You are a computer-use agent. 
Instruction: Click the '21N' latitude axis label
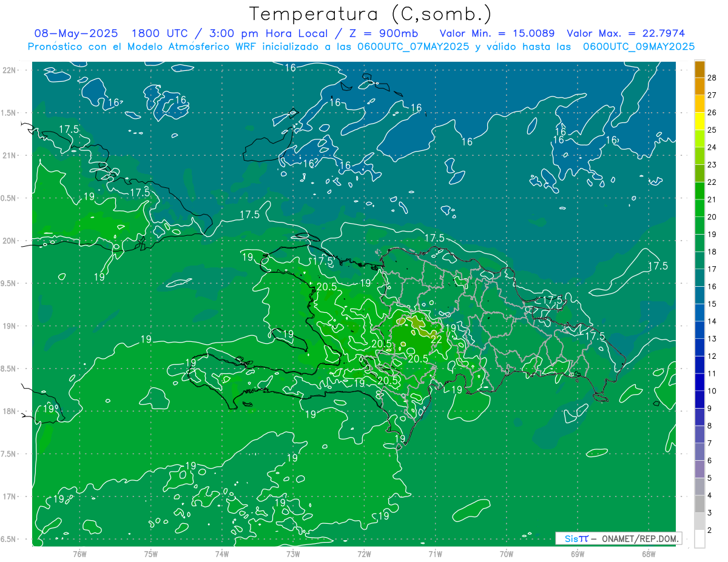[x=10, y=155]
